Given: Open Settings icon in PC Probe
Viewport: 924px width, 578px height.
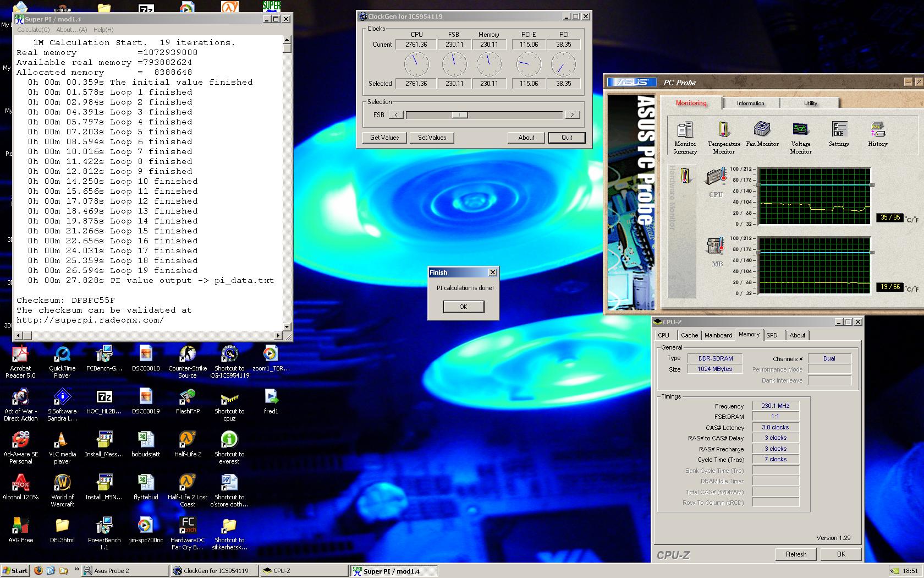Looking at the screenshot, I should 839,133.
